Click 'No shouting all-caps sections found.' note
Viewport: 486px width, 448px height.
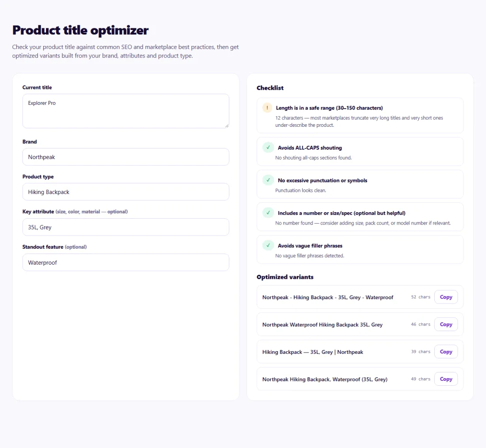point(313,158)
